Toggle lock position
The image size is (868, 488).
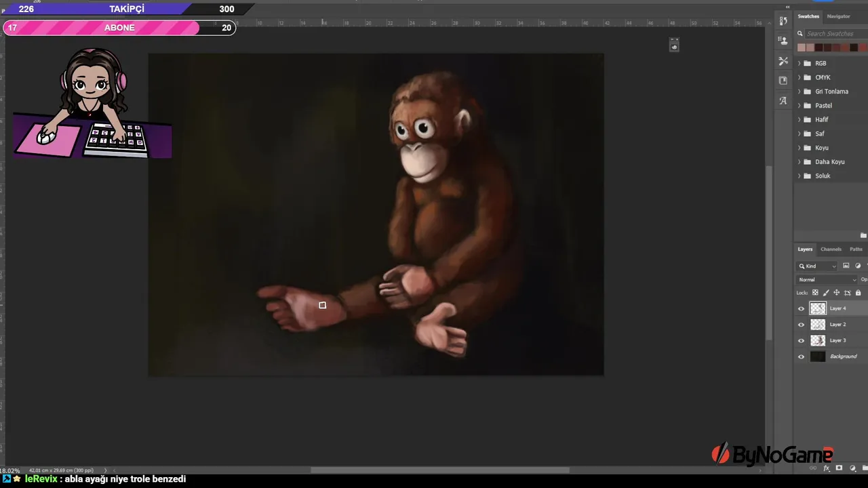click(836, 293)
